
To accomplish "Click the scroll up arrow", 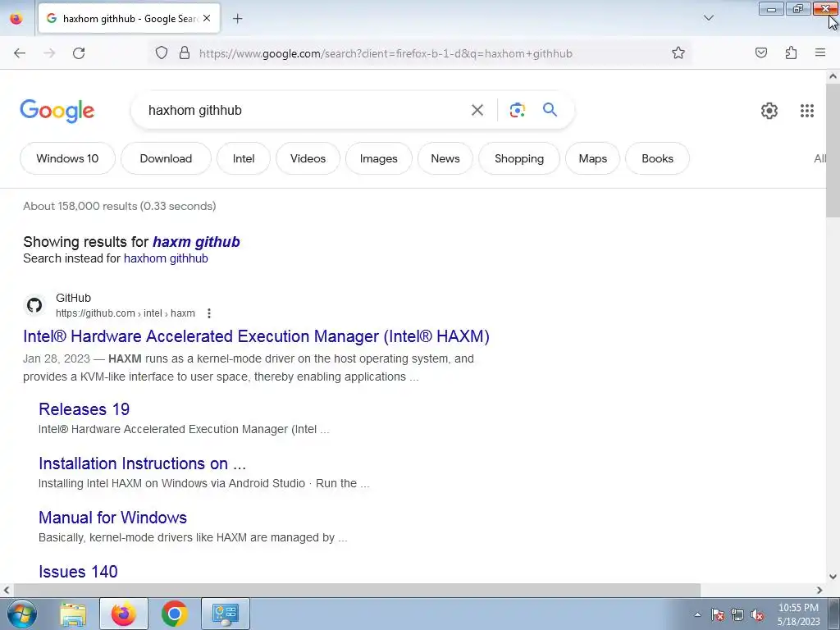I will [833, 76].
